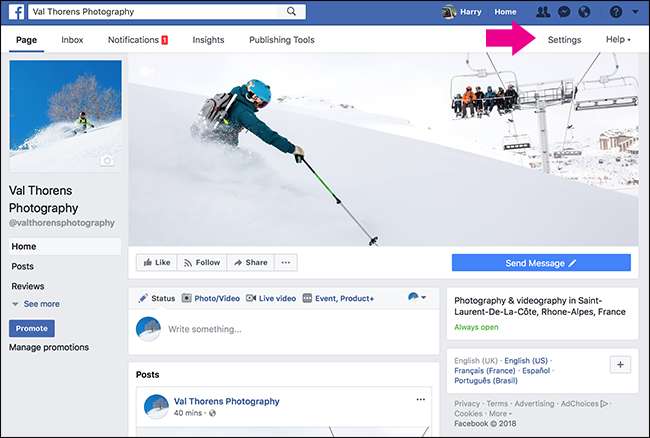Click the Send Message button
This screenshot has width=650, height=438.
click(541, 263)
